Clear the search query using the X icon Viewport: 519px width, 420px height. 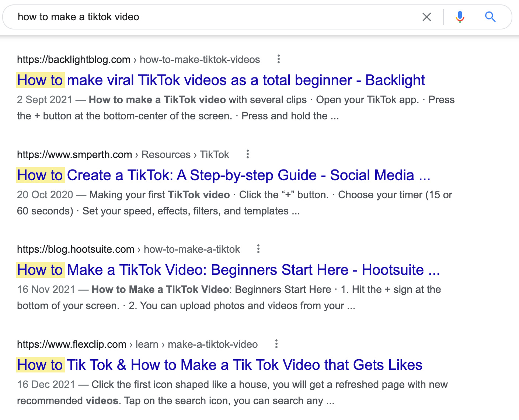click(427, 17)
